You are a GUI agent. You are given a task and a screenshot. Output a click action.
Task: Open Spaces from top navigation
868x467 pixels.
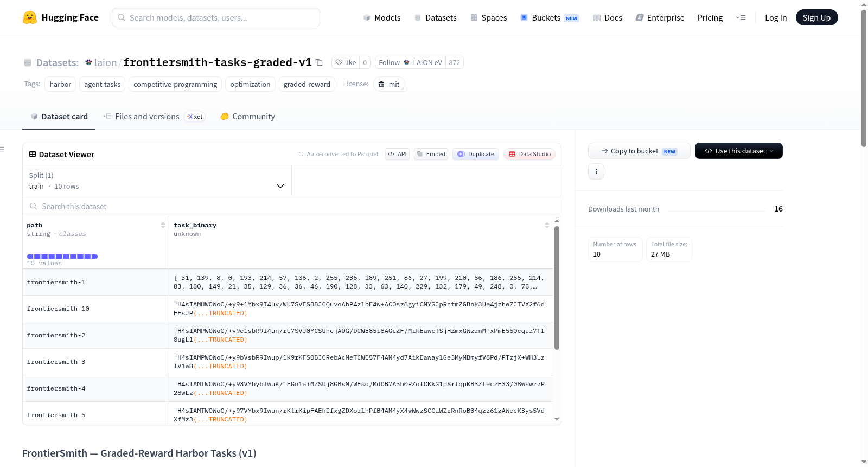tap(488, 17)
